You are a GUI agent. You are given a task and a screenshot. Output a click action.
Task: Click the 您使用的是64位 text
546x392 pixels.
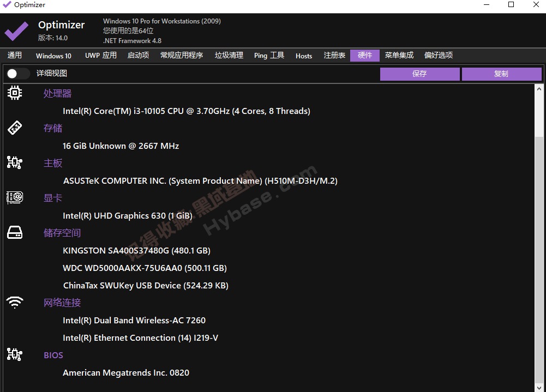point(128,31)
